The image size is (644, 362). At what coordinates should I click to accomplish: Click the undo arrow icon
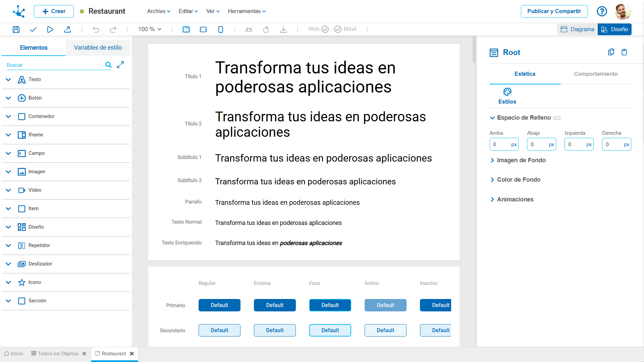pyautogui.click(x=96, y=29)
